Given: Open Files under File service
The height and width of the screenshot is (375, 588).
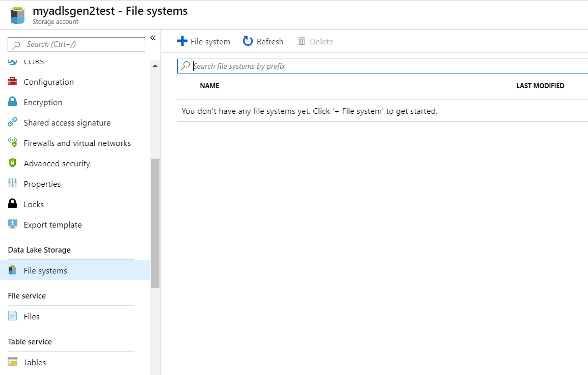Looking at the screenshot, I should point(32,316).
